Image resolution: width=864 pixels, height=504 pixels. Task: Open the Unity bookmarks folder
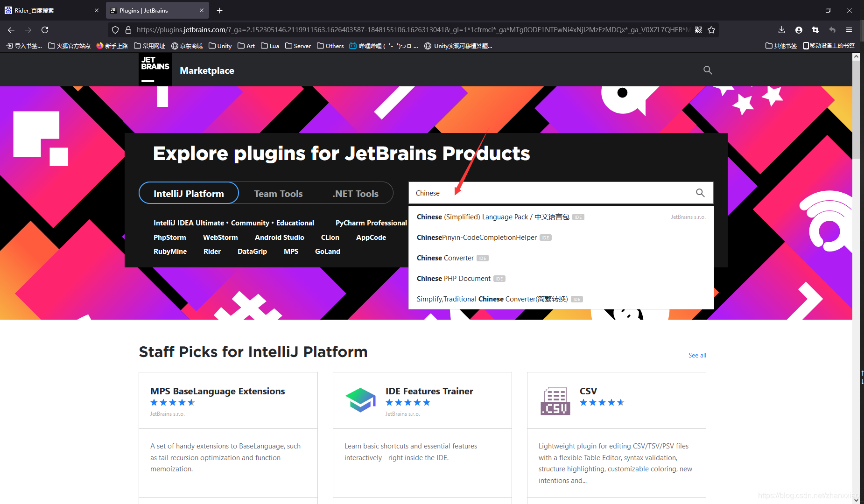pyautogui.click(x=220, y=46)
